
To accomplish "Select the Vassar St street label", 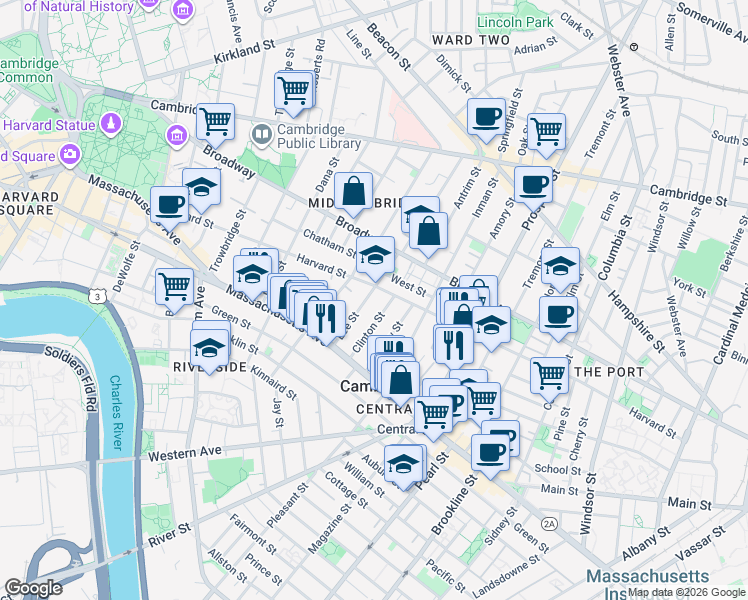I will click(x=701, y=543).
